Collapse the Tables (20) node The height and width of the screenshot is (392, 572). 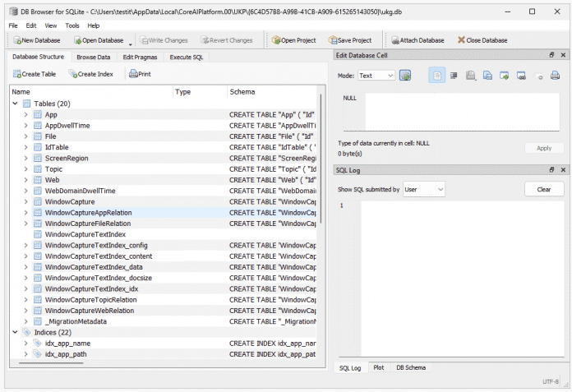15,104
